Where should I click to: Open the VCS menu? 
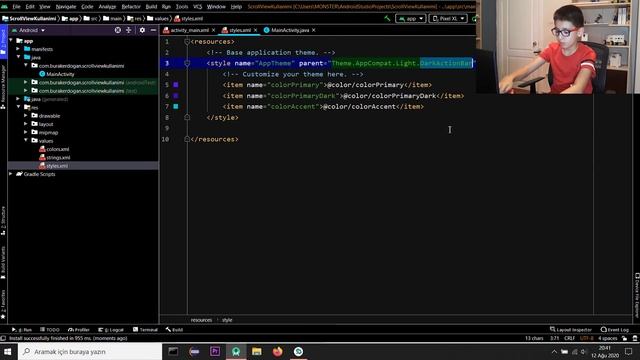198,7
